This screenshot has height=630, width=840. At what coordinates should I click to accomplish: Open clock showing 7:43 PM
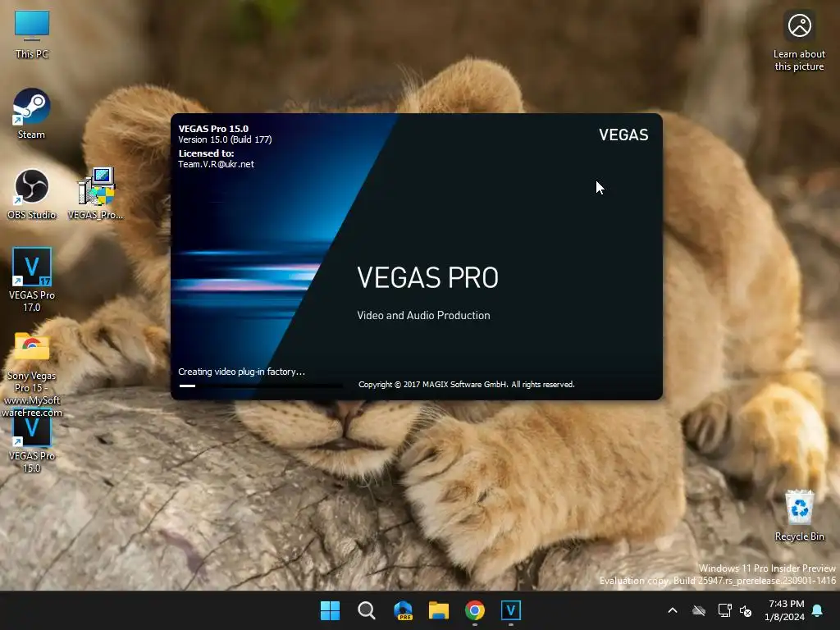(x=785, y=610)
